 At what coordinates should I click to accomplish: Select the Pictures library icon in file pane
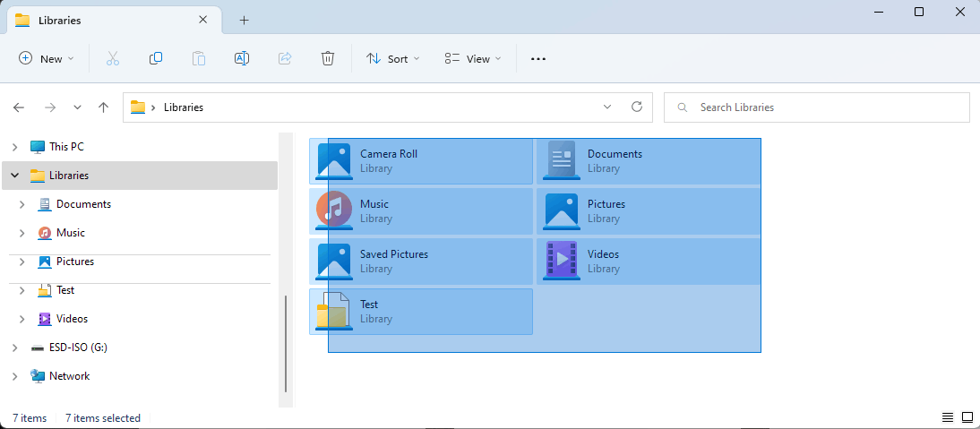click(x=562, y=211)
